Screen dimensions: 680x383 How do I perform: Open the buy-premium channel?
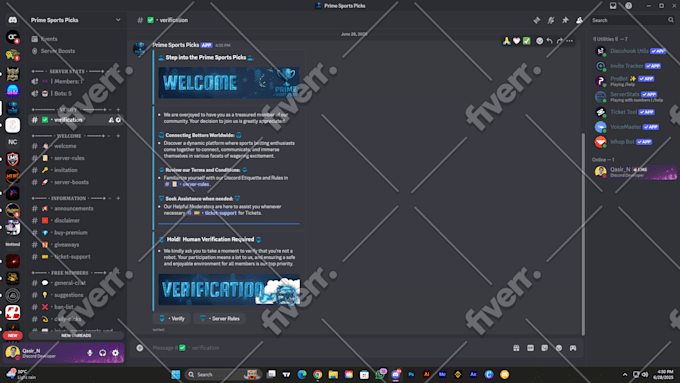tap(76, 233)
